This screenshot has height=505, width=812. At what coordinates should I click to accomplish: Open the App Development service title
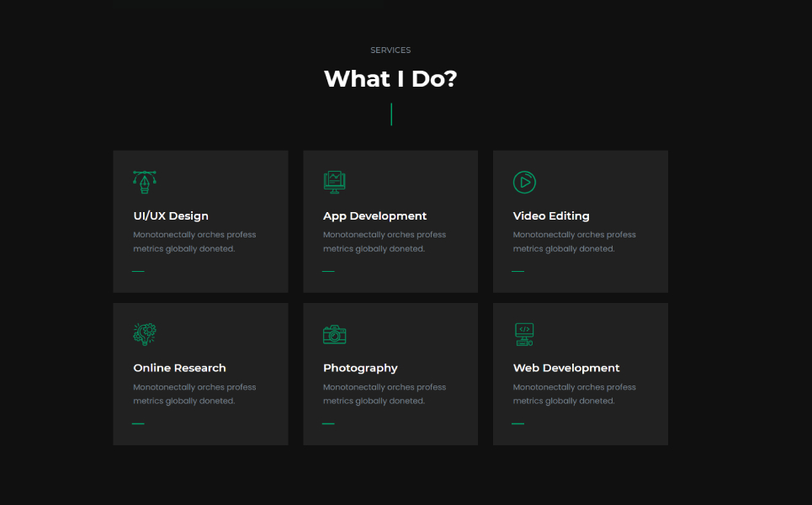click(x=375, y=216)
